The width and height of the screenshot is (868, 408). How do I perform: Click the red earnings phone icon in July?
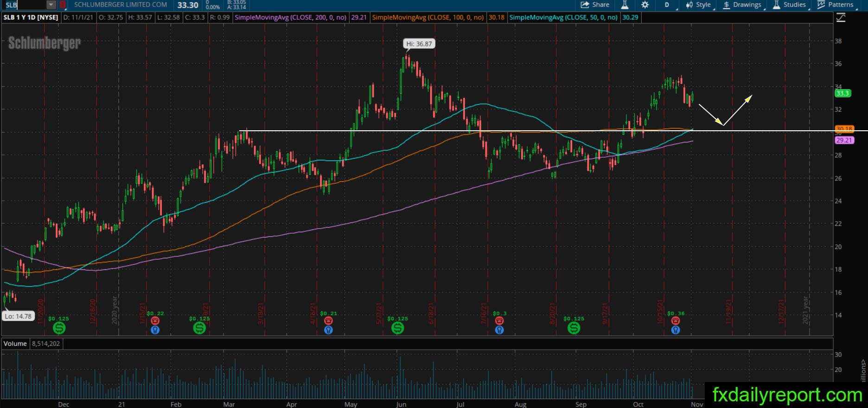coord(499,321)
